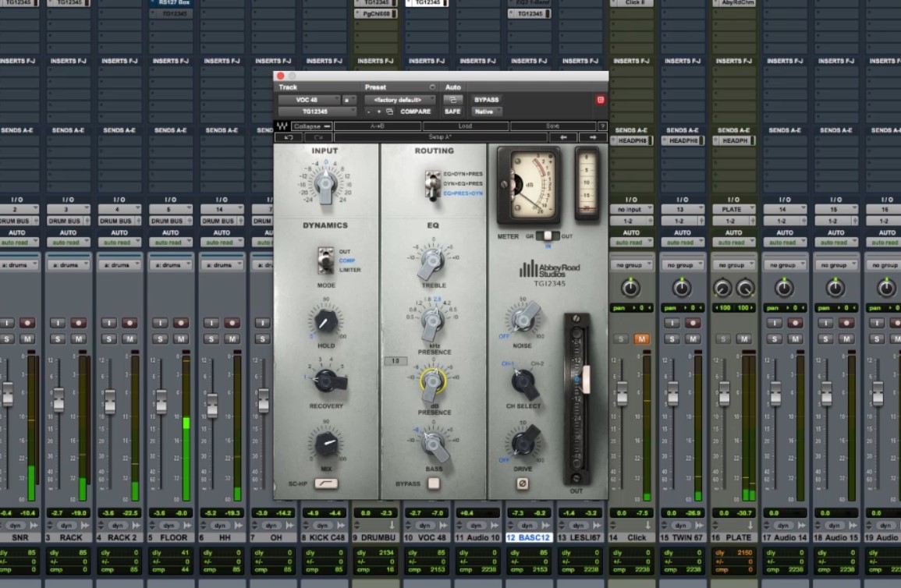Click the INPUT gain knob
Screen dimensions: 901x588
point(325,185)
